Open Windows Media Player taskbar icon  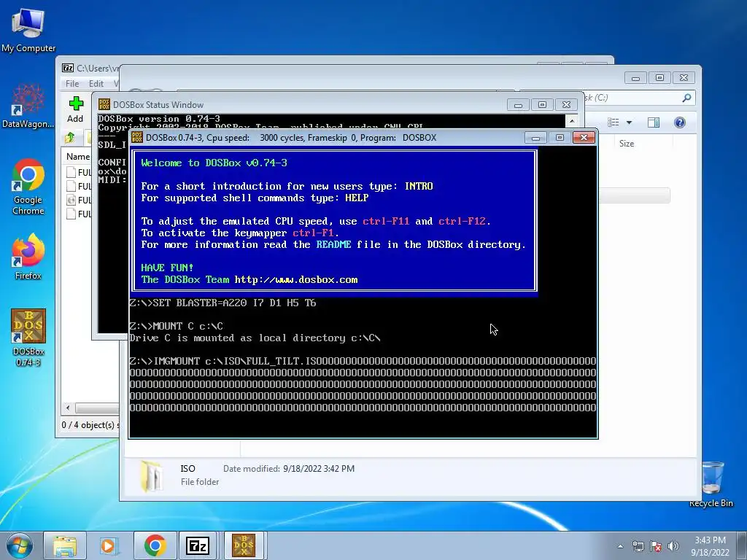point(109,545)
